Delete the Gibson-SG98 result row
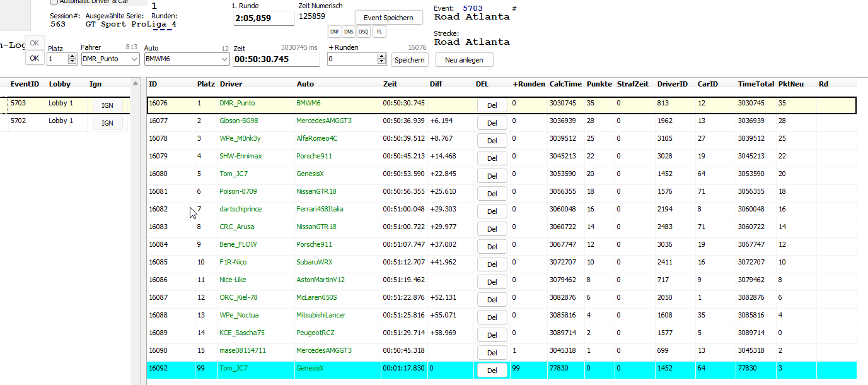This screenshot has width=868, height=385. (x=492, y=123)
